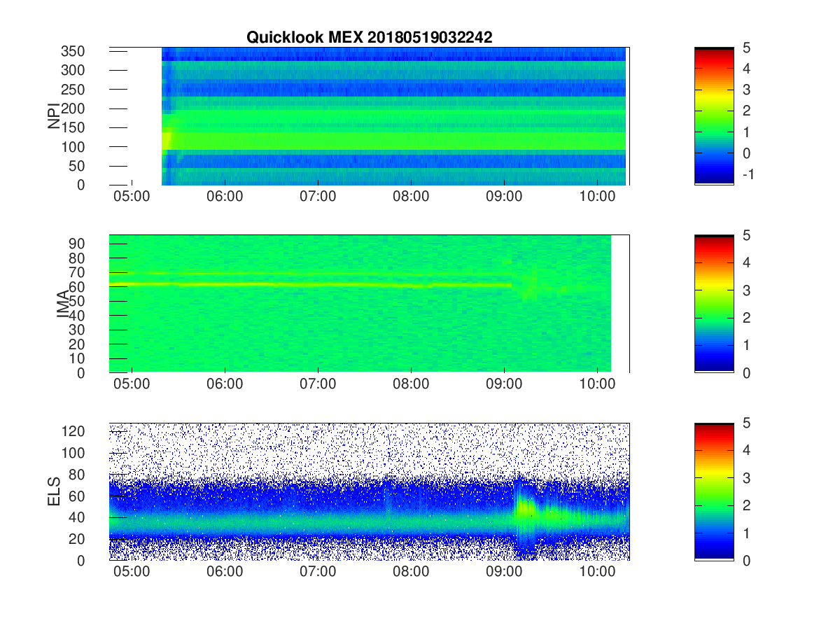Click the yellow IMA band at mass 60

click(311, 285)
